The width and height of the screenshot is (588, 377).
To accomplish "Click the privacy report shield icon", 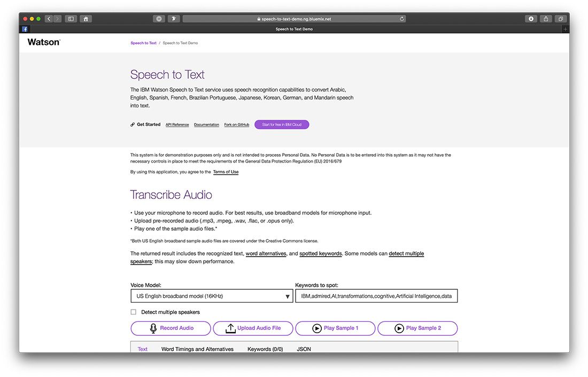I will [x=159, y=19].
